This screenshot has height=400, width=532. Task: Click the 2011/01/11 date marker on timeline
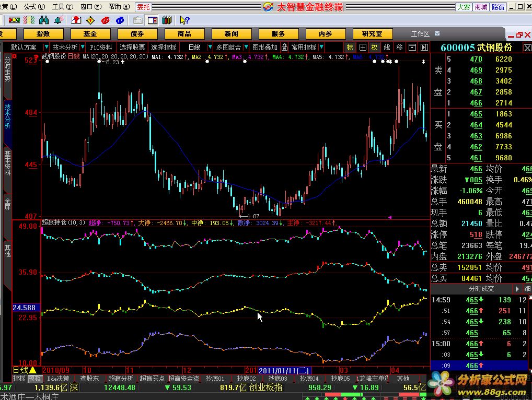click(284, 371)
